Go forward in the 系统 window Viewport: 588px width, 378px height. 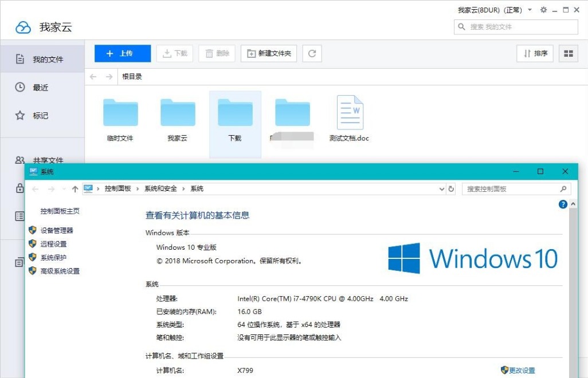pyautogui.click(x=52, y=189)
